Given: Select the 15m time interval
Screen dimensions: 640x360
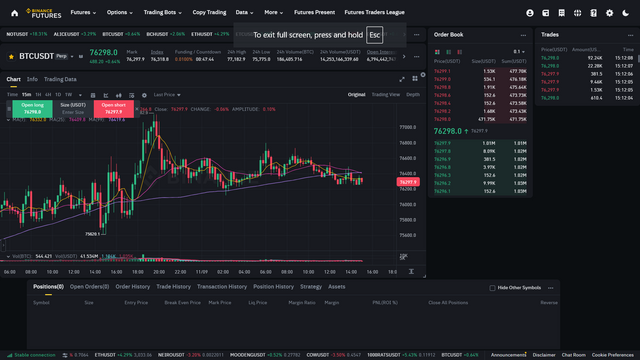Looking at the screenshot, I should (26, 95).
